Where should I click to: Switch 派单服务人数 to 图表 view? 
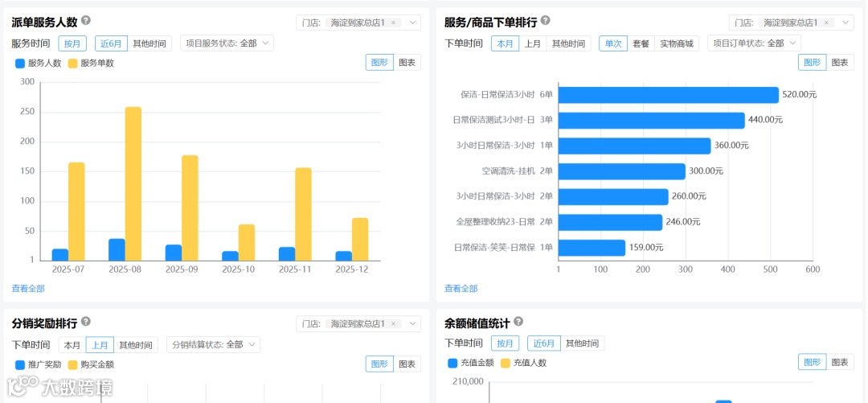tap(407, 63)
